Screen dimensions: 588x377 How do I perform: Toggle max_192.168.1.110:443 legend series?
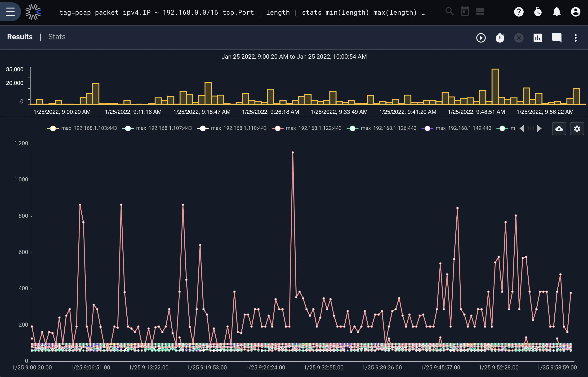(x=232, y=128)
